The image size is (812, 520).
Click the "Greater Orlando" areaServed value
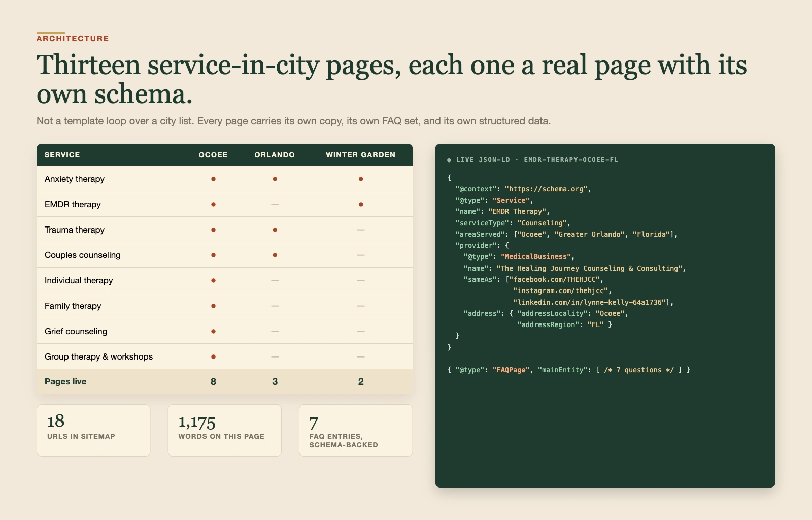pos(590,234)
